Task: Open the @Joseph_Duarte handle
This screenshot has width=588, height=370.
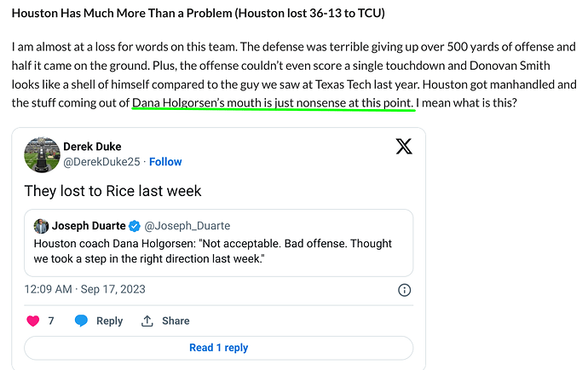Action: click(187, 226)
